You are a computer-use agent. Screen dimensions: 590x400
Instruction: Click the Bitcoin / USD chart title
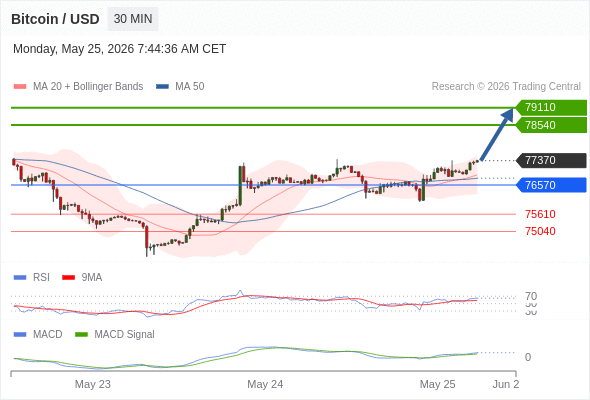point(55,19)
